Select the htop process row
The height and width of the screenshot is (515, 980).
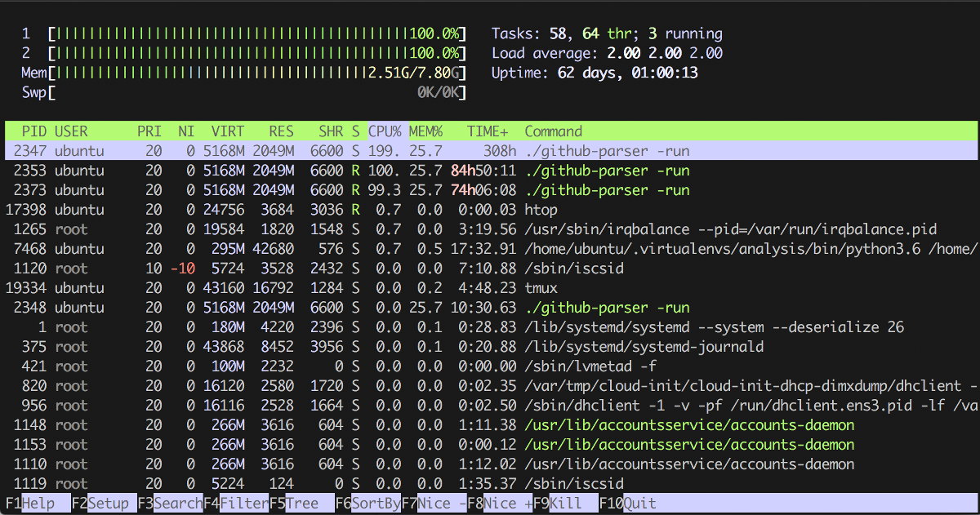490,210
